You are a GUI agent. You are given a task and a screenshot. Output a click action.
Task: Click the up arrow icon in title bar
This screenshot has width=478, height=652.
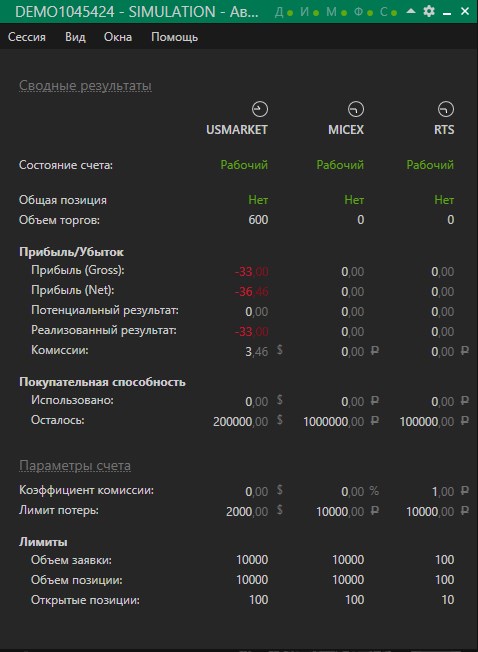pyautogui.click(x=411, y=11)
